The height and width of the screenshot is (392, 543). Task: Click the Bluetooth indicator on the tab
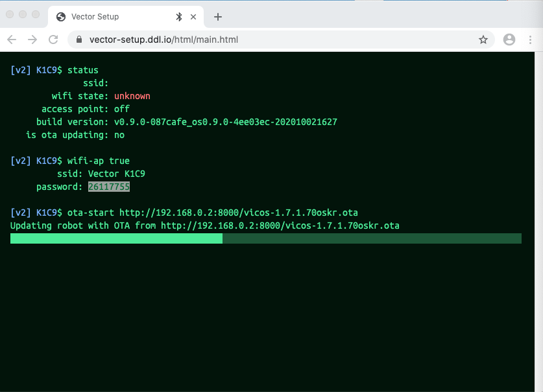point(179,17)
